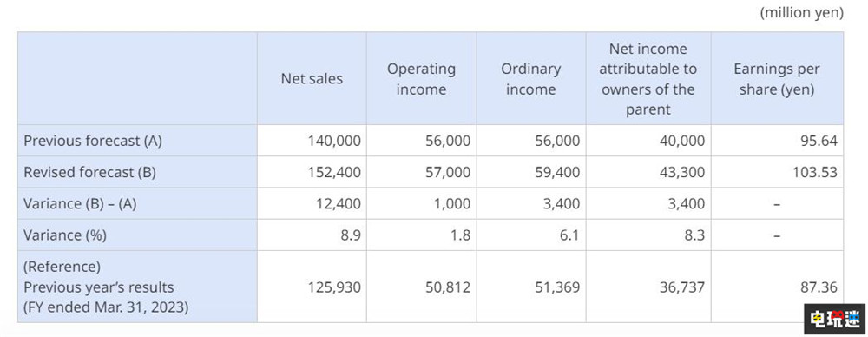
Task: Select the Operating income column header
Action: click(421, 79)
